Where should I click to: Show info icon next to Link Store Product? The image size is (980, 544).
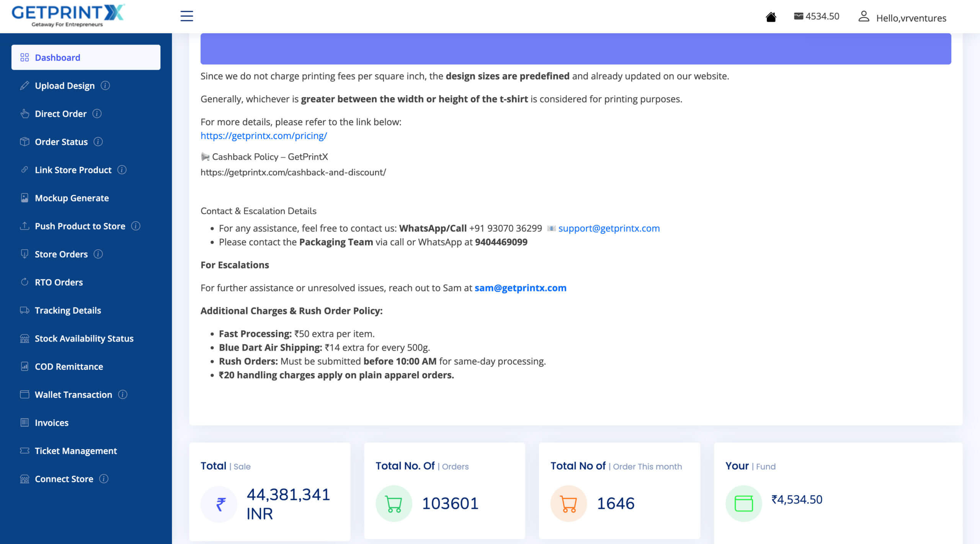point(122,170)
